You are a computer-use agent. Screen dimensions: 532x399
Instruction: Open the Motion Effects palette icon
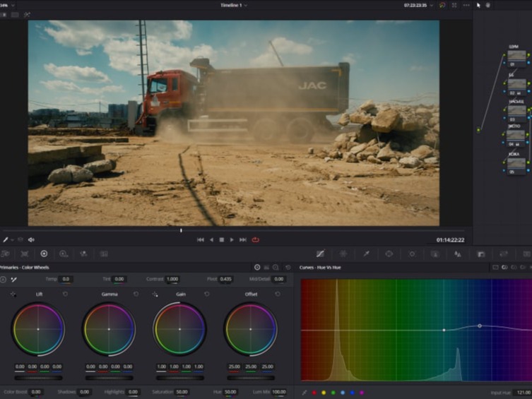click(x=104, y=254)
